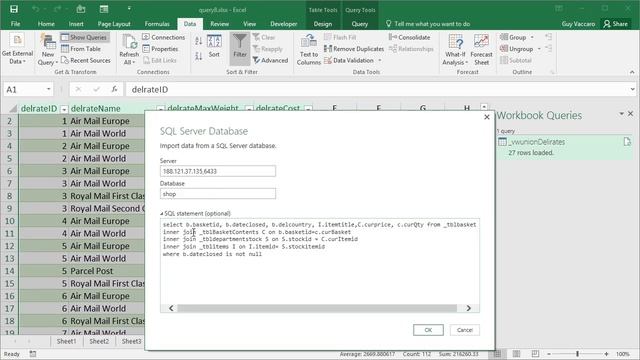Open the Developer tab
Screen dimensions: 640x360
[284, 24]
